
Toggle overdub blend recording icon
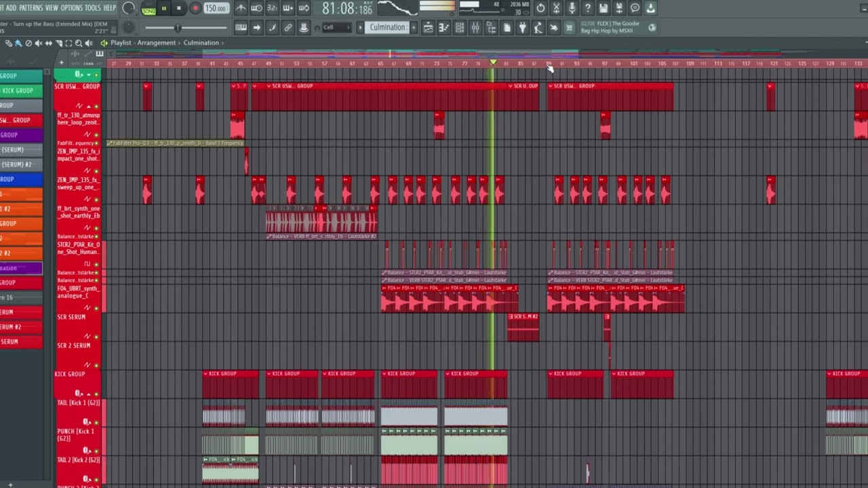[x=288, y=8]
